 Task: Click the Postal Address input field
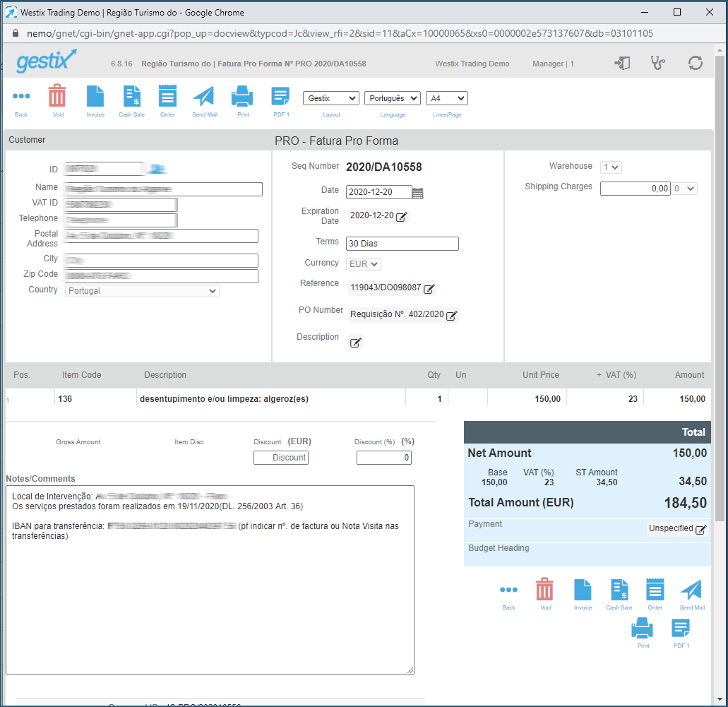pos(161,236)
